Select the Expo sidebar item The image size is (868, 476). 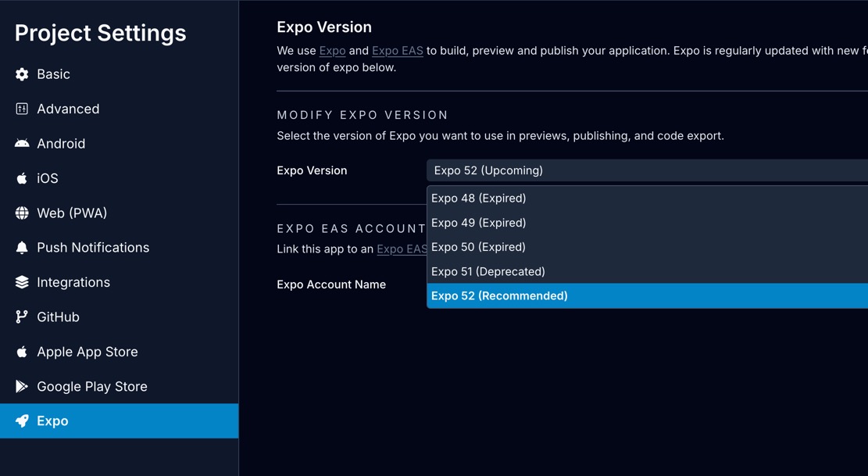coord(119,421)
